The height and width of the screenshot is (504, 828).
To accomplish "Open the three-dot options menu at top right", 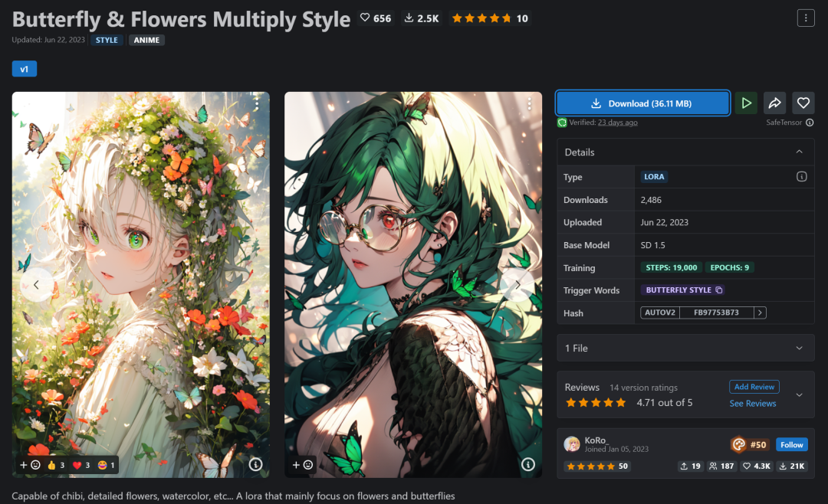I will (x=805, y=18).
